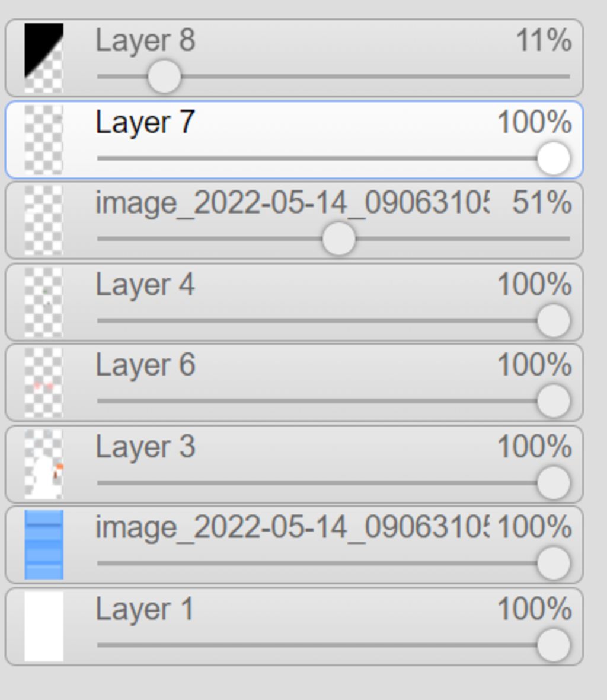Select Layer 3 by its name label

(145, 447)
